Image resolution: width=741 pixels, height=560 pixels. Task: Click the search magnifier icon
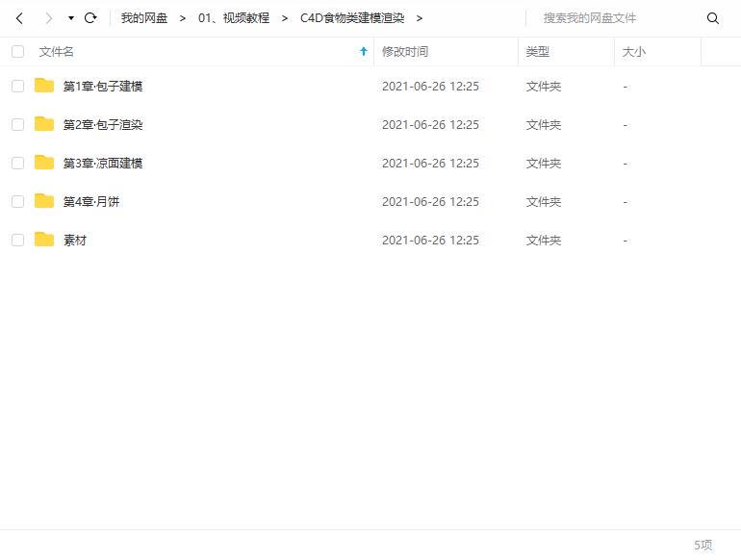coord(713,18)
